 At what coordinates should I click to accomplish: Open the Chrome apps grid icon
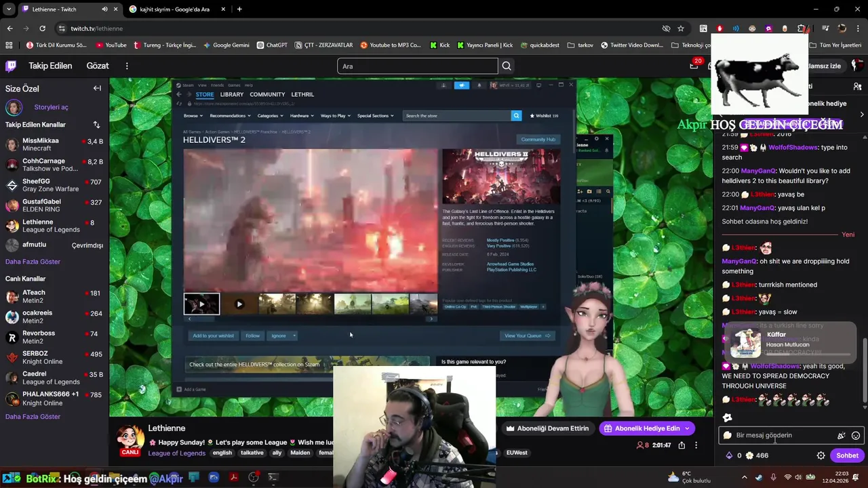(x=9, y=45)
